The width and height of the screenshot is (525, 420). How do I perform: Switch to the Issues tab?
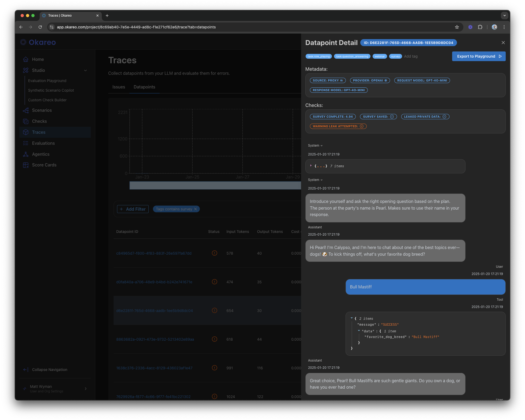[119, 87]
